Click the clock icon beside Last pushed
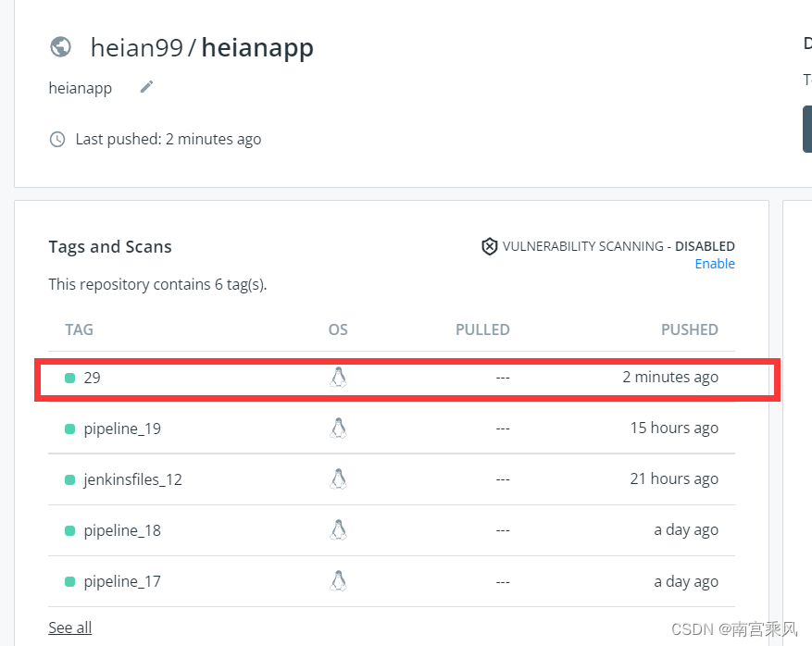812x646 pixels. coord(57,139)
